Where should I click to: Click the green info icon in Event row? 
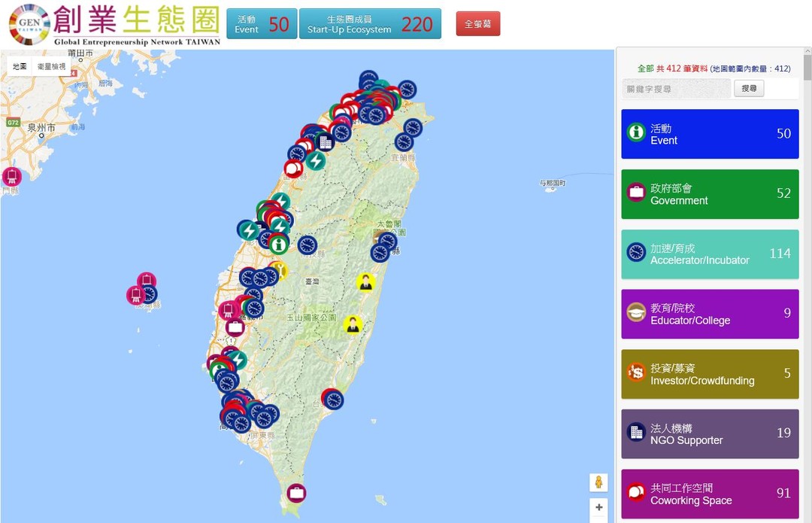pyautogui.click(x=636, y=132)
